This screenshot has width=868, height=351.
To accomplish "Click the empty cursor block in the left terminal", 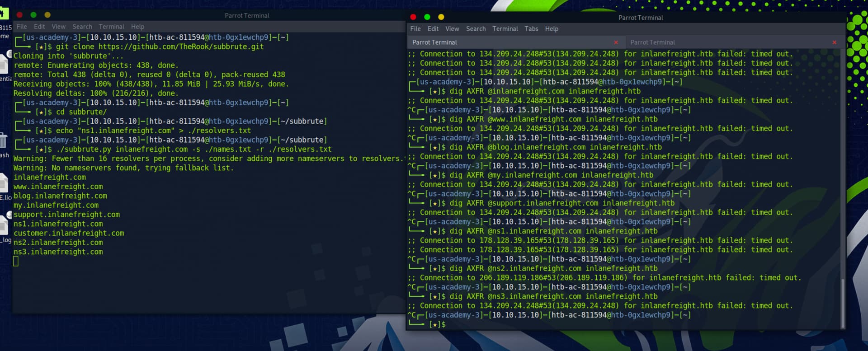I will [x=16, y=261].
